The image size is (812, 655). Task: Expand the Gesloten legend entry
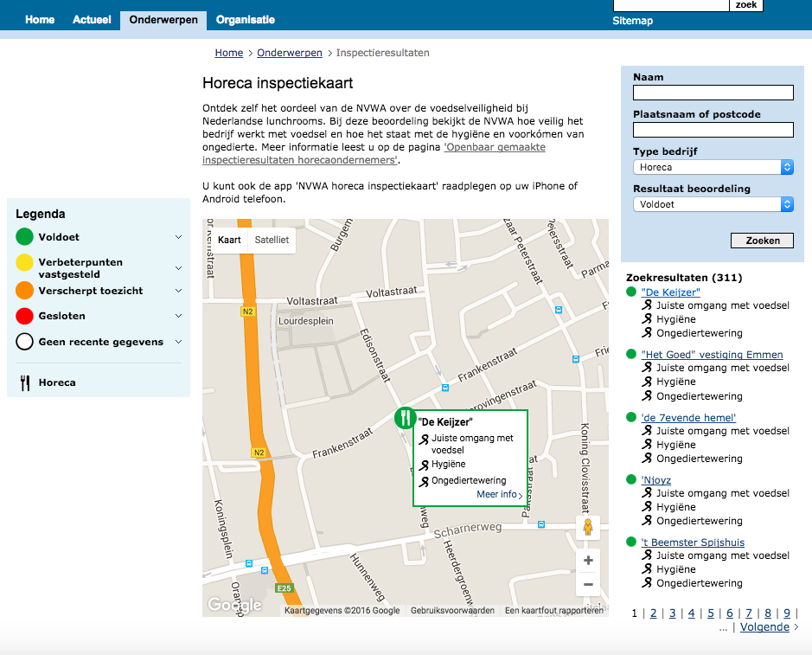[x=179, y=316]
